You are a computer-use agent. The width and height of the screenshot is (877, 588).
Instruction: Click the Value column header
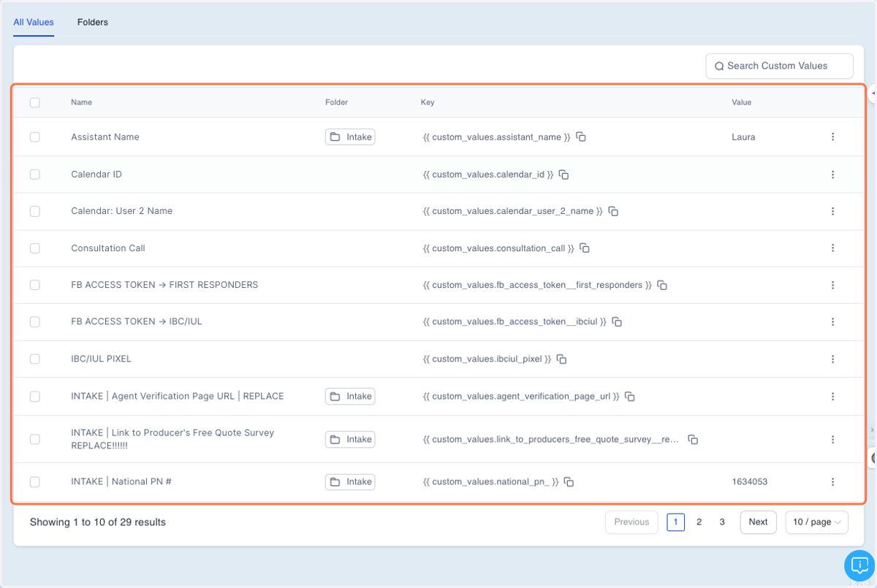[x=742, y=102]
